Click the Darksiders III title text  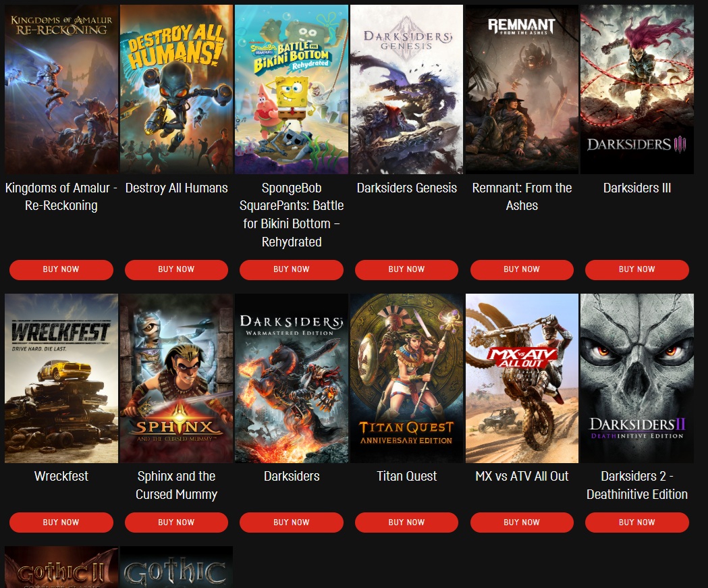[637, 188]
